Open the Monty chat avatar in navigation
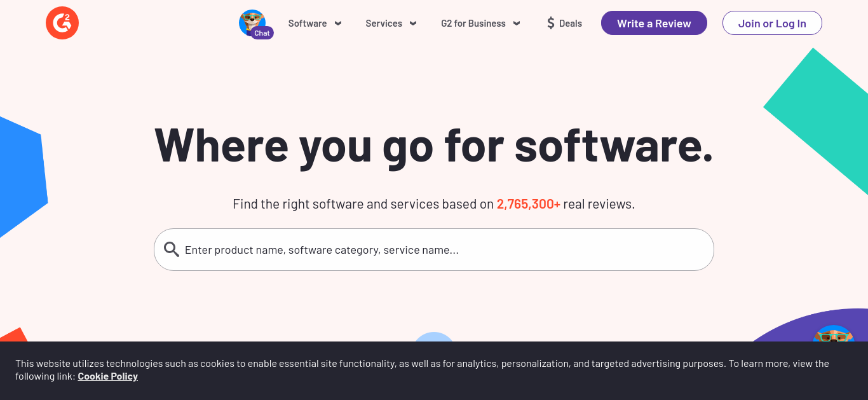The width and height of the screenshot is (868, 400). (252, 22)
